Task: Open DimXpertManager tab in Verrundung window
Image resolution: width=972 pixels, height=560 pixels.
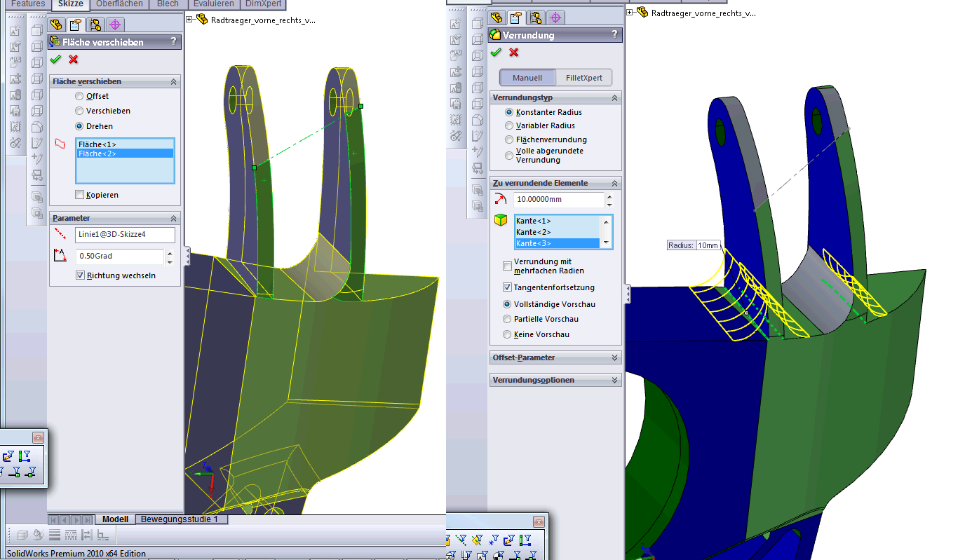Action: (555, 18)
